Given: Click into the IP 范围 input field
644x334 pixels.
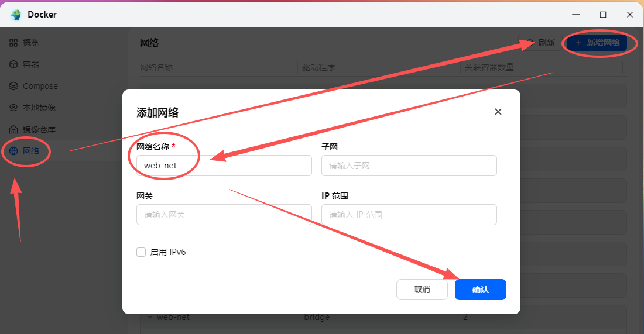Looking at the screenshot, I should [x=409, y=215].
